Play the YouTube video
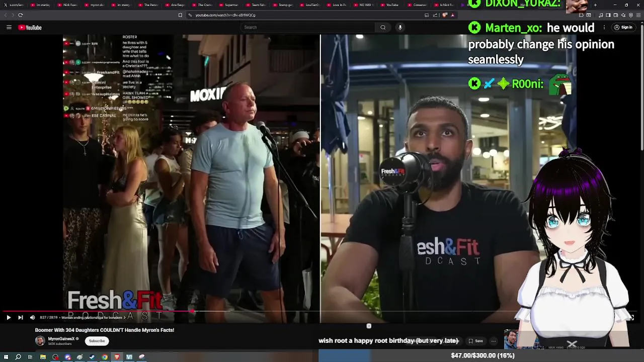 tap(9, 317)
